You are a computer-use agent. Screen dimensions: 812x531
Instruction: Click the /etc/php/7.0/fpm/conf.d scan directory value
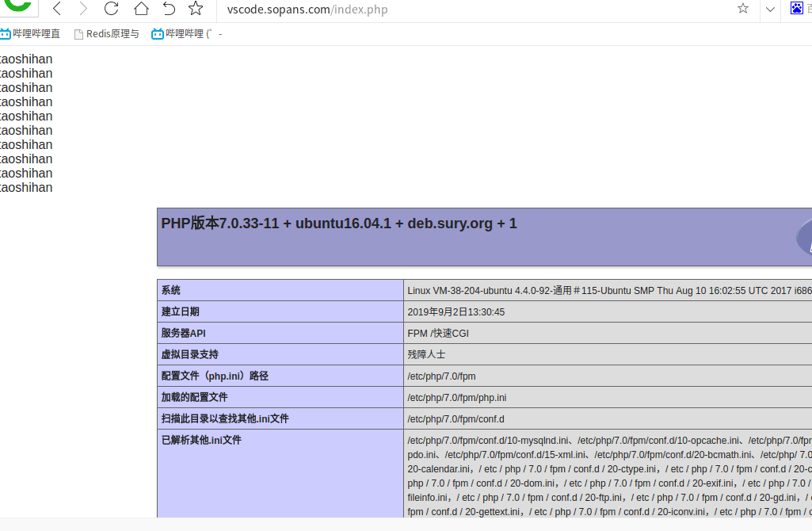(456, 418)
